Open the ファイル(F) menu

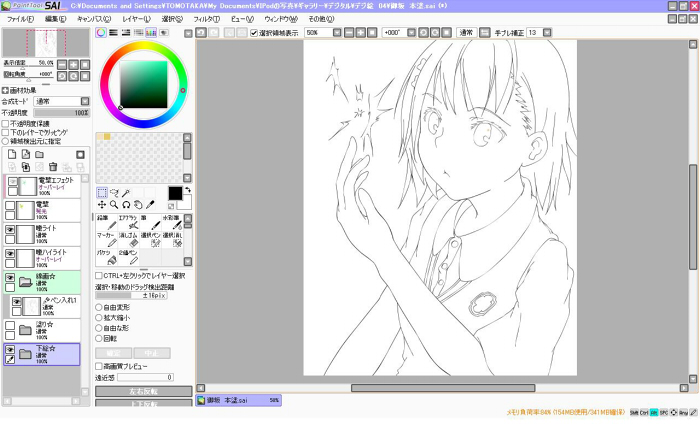click(21, 19)
